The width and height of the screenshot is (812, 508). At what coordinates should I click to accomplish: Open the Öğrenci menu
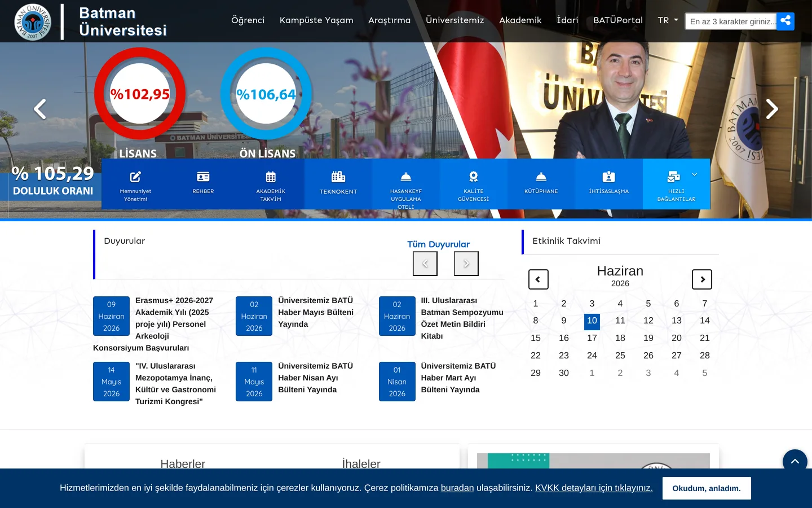pos(248,20)
